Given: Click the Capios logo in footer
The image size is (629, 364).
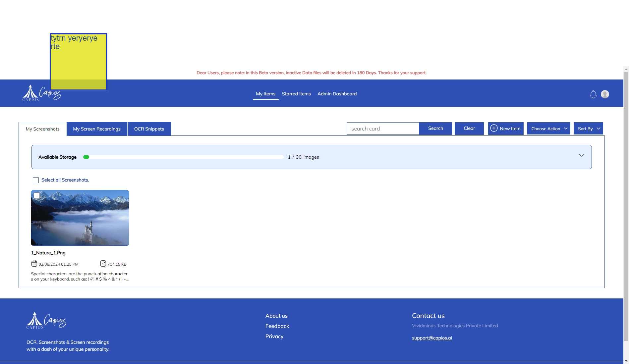Looking at the screenshot, I should tap(46, 320).
